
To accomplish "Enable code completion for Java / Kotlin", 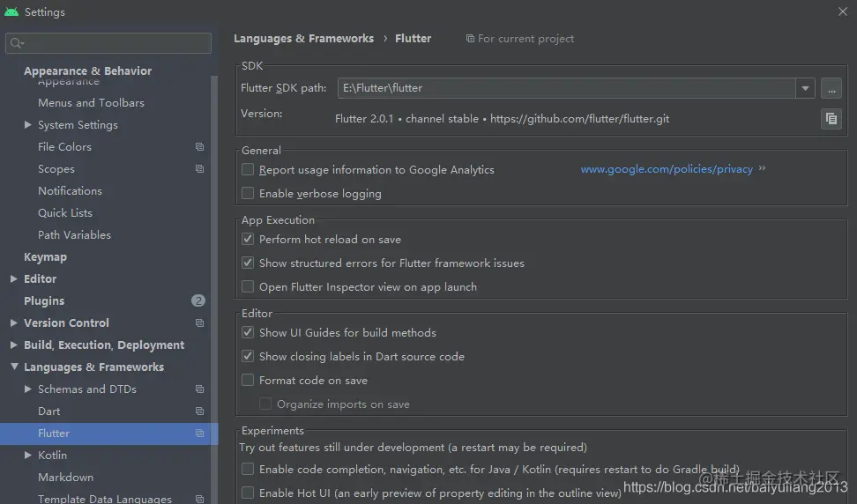I will click(248, 469).
